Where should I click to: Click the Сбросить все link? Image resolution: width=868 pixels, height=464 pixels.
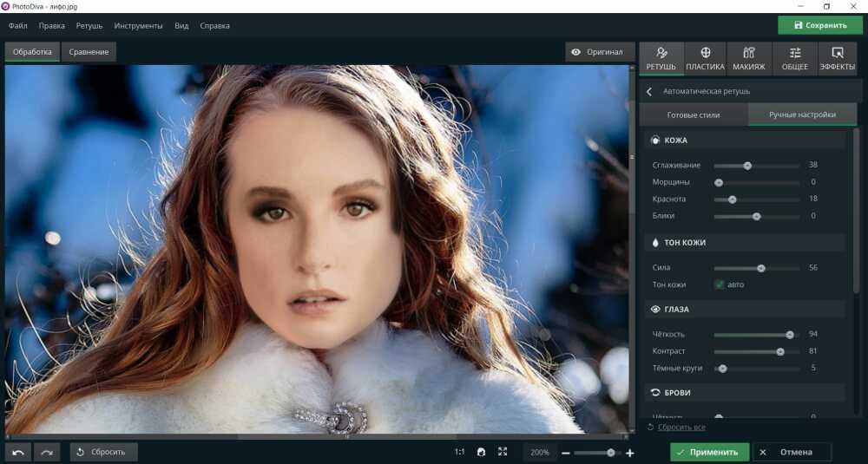coord(681,428)
